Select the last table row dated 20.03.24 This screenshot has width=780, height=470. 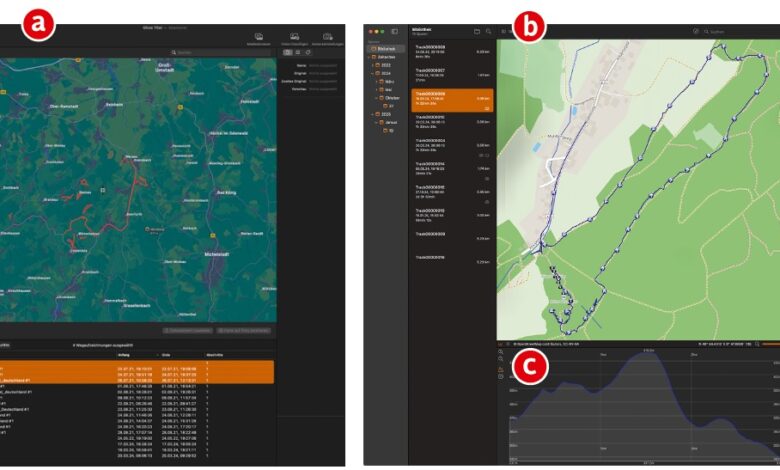137,456
